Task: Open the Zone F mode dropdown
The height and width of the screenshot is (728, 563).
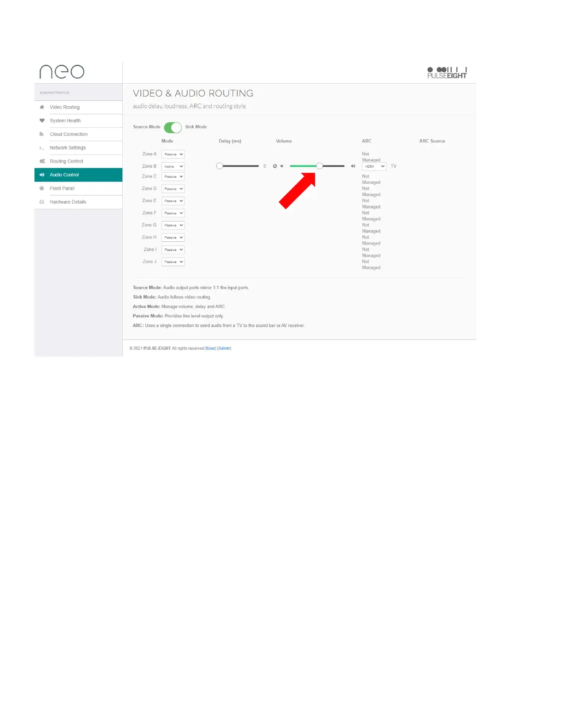Action: click(x=173, y=213)
